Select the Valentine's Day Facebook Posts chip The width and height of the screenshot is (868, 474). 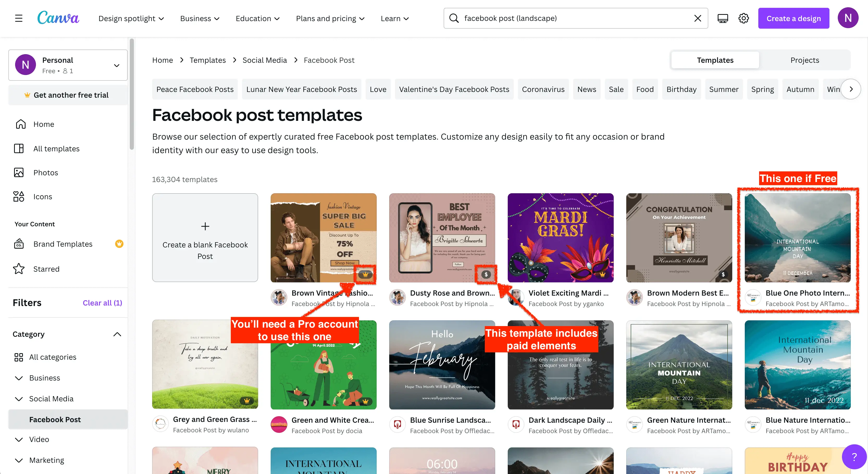pyautogui.click(x=454, y=89)
